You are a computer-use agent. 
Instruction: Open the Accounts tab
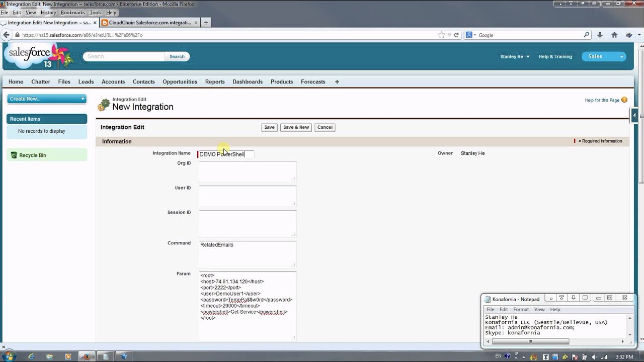113,81
